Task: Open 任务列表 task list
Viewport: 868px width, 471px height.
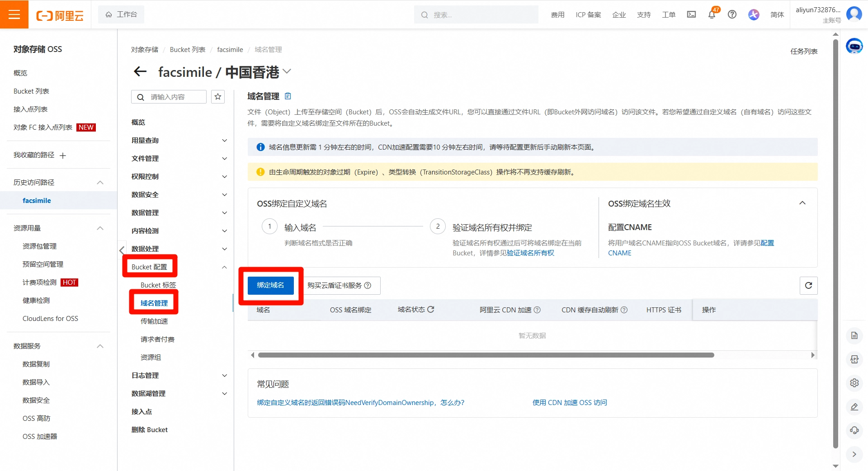Action: 804,51
